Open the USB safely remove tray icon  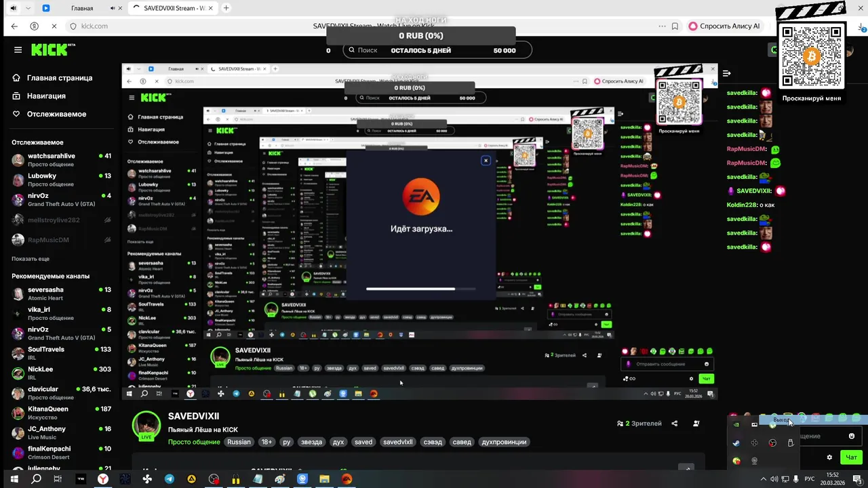pos(791,443)
